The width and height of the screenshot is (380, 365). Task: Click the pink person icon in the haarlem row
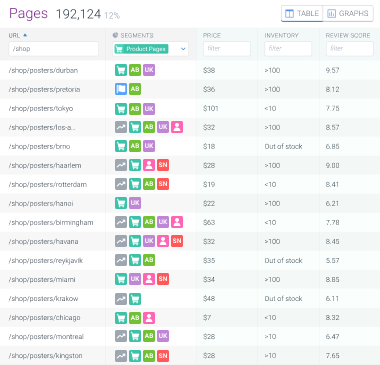(149, 165)
